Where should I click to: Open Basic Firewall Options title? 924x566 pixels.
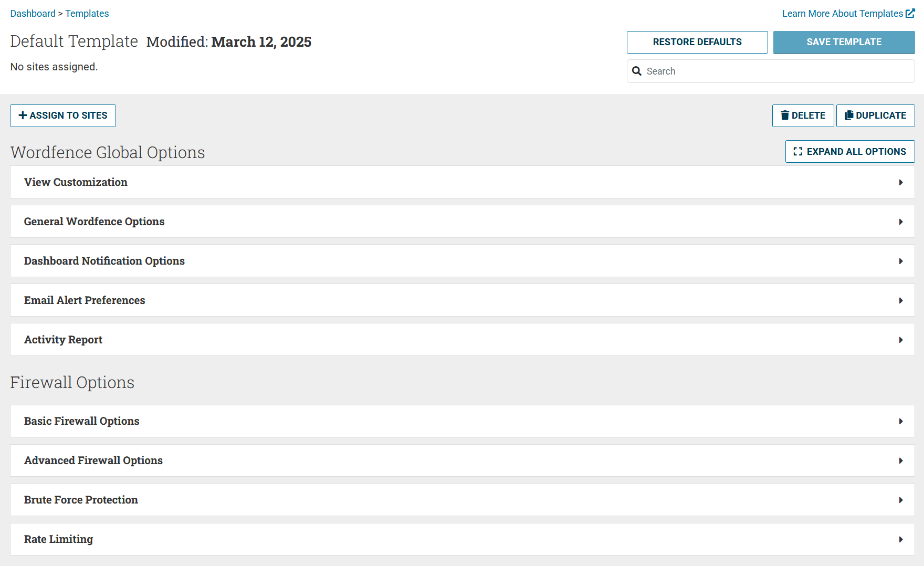[x=82, y=421]
